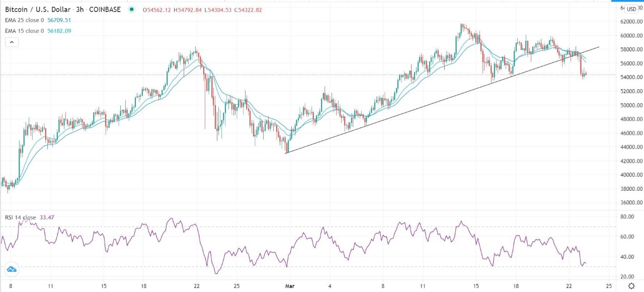Viewport: 644px width, 292px height.
Task: Click the TradingView logo watermark icon
Action: click(11, 269)
